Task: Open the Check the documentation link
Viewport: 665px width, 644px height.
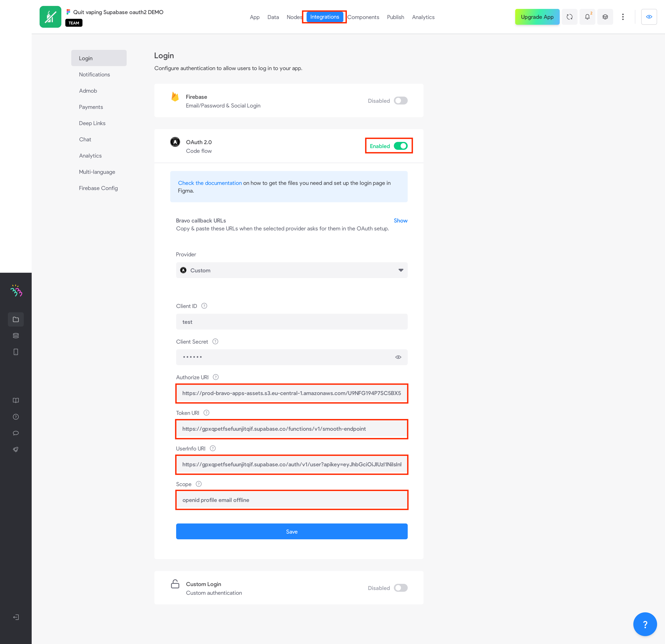Action: click(210, 183)
